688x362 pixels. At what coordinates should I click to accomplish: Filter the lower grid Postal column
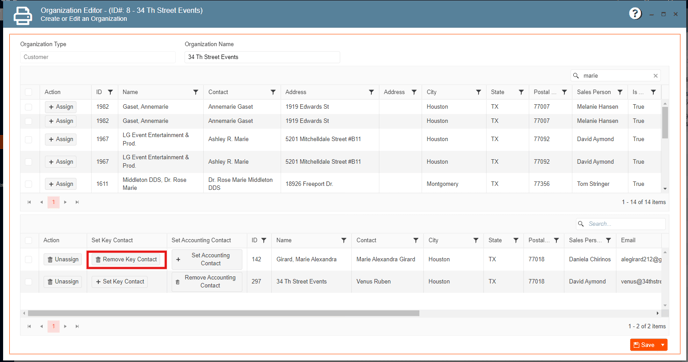pos(556,240)
